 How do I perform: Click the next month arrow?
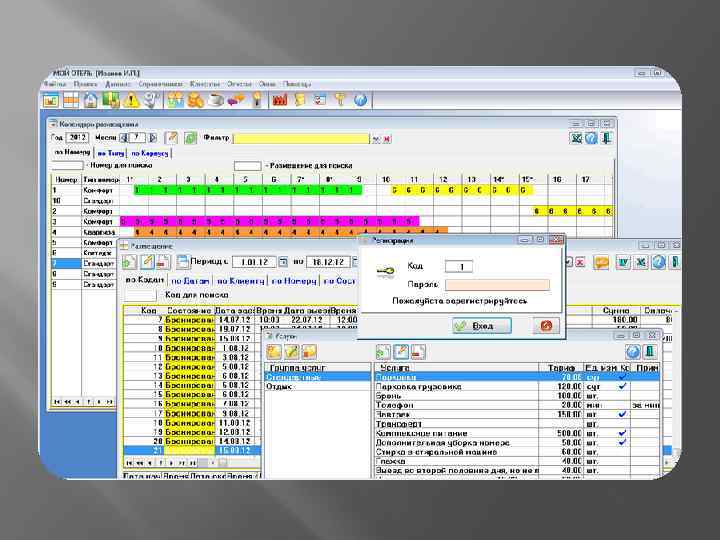click(x=153, y=138)
